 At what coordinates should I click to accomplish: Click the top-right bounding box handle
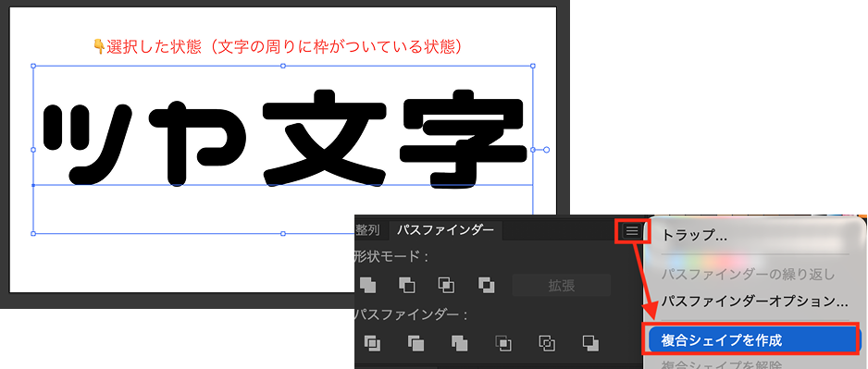[x=532, y=66]
